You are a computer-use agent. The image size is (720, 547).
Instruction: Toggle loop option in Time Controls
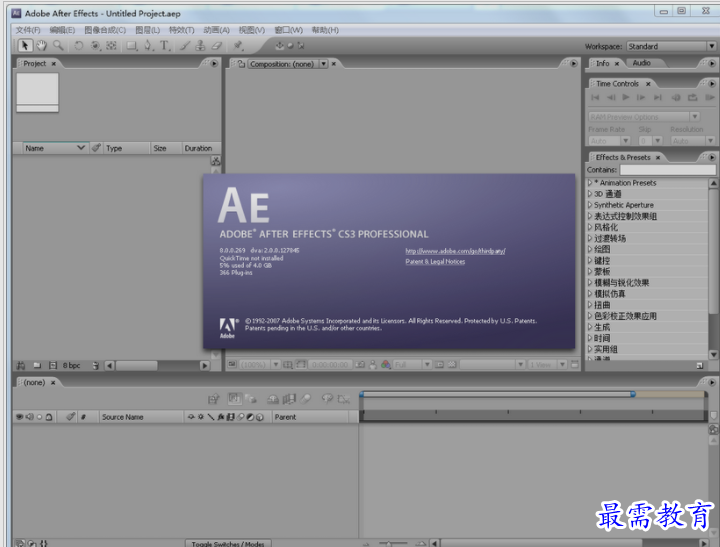[692, 97]
